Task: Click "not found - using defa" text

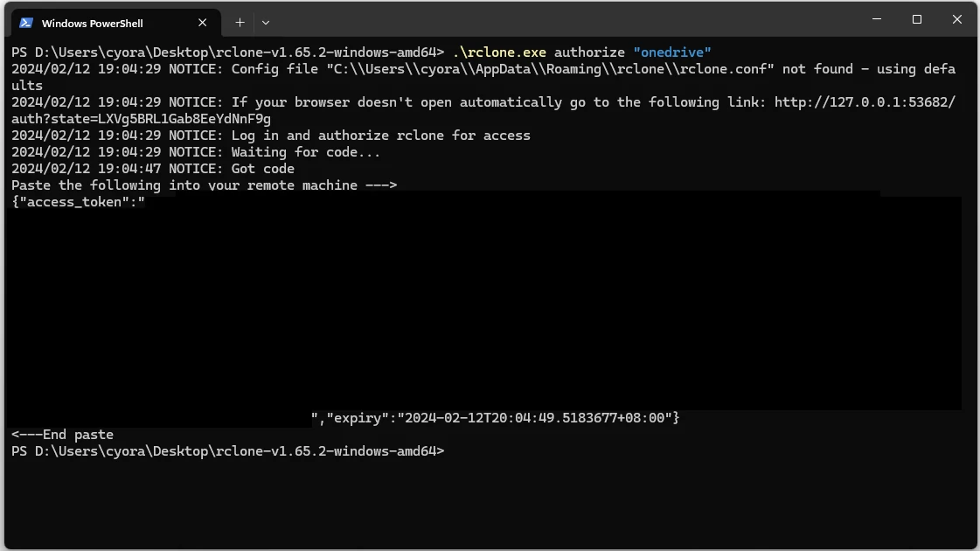Action: (x=869, y=69)
